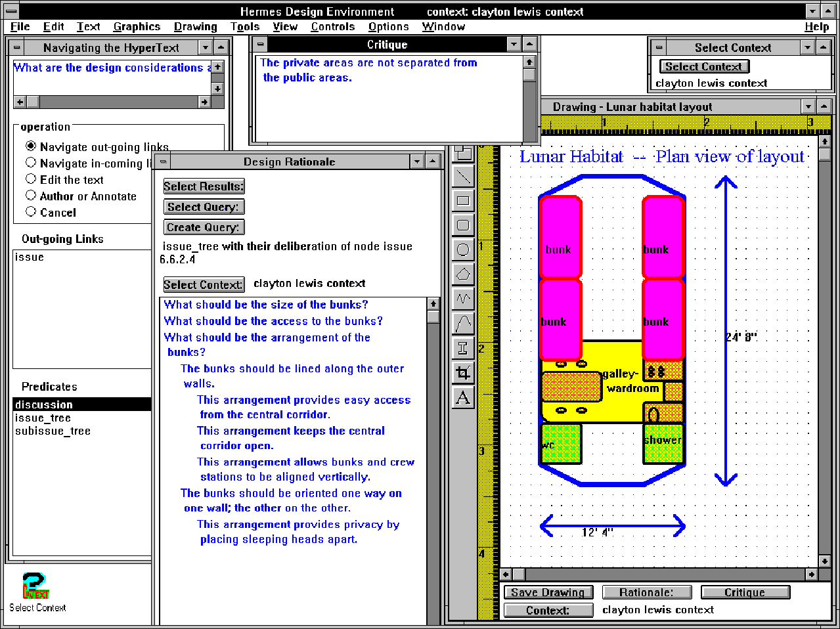840x629 pixels.
Task: Select issue_tree in Predicates list
Action: (x=82, y=418)
